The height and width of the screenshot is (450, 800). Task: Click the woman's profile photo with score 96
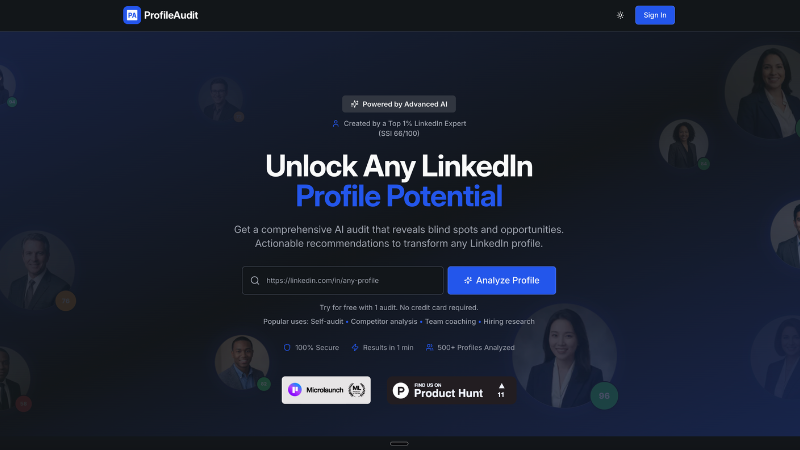(564, 356)
